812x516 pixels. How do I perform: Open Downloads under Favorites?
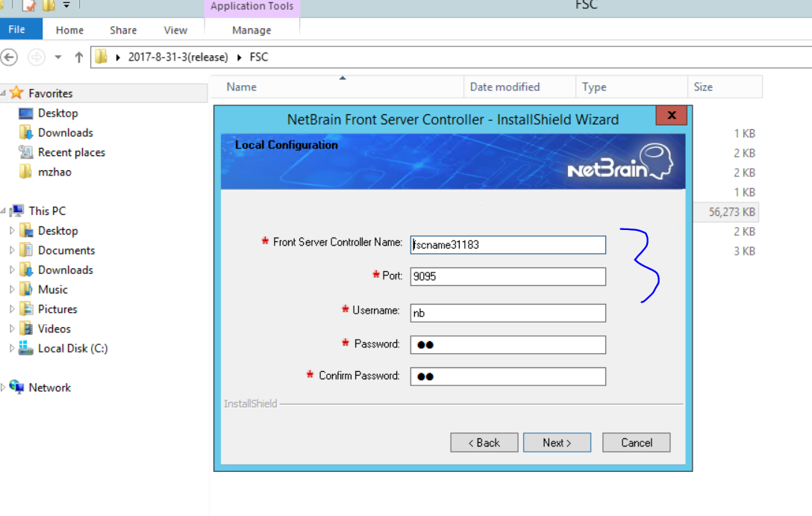[66, 133]
